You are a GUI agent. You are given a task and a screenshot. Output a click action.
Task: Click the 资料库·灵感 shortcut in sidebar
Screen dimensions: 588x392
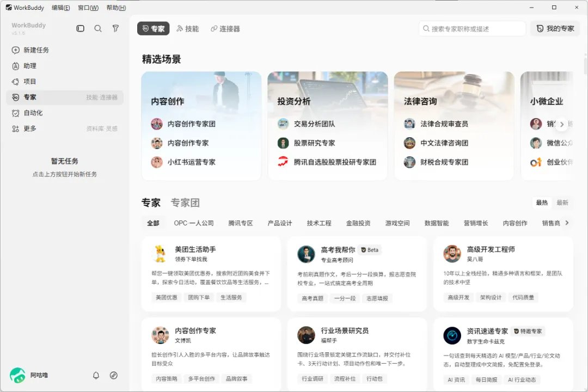(x=102, y=128)
